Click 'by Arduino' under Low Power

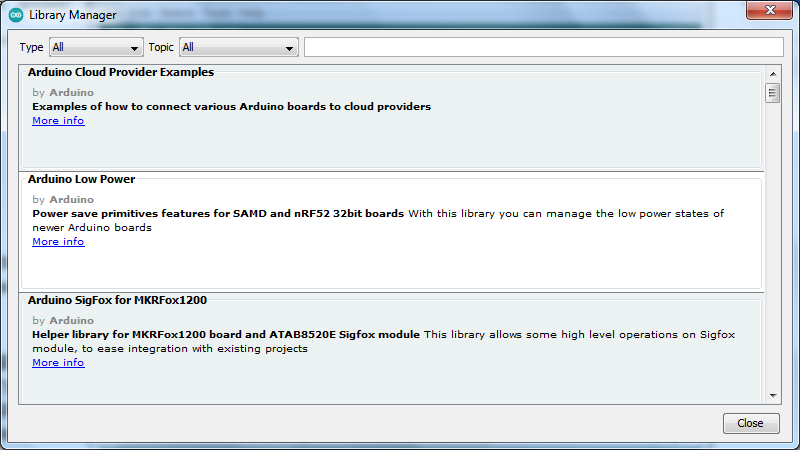63,199
